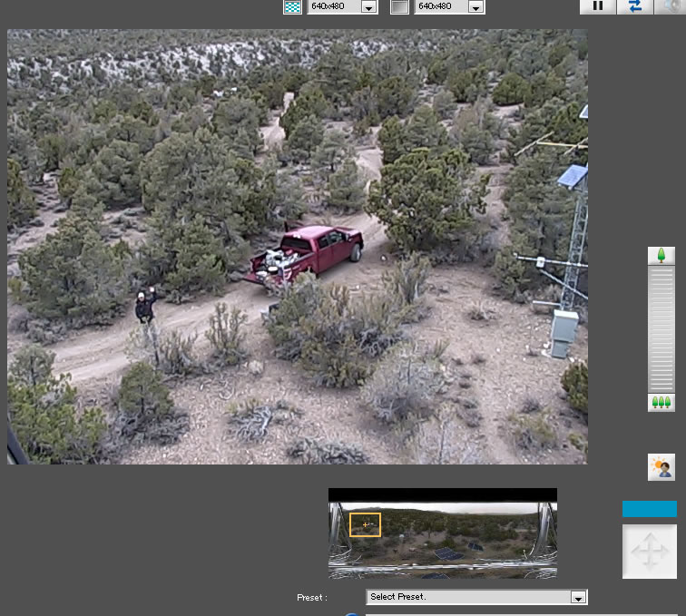Screen dimensions: 686x616
Task: Toggle the backlight compensation icon
Action: pos(661,468)
